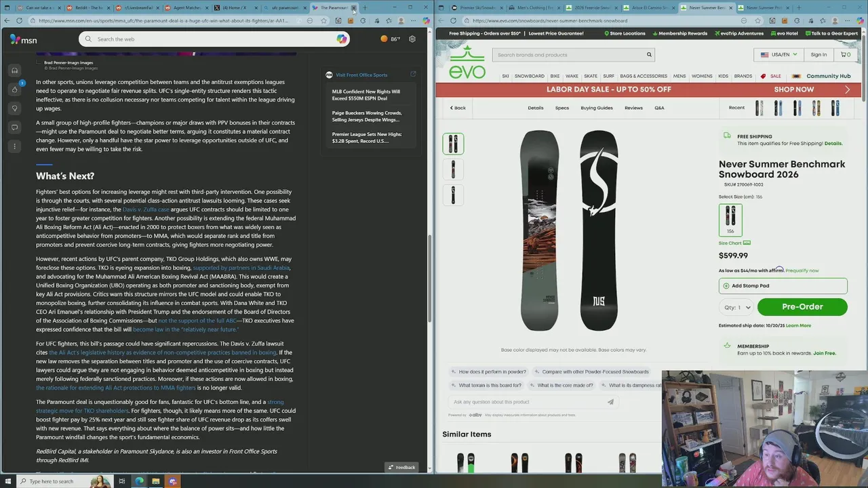Image resolution: width=868 pixels, height=488 pixels.
Task: Jump to the Specs section
Action: point(562,108)
